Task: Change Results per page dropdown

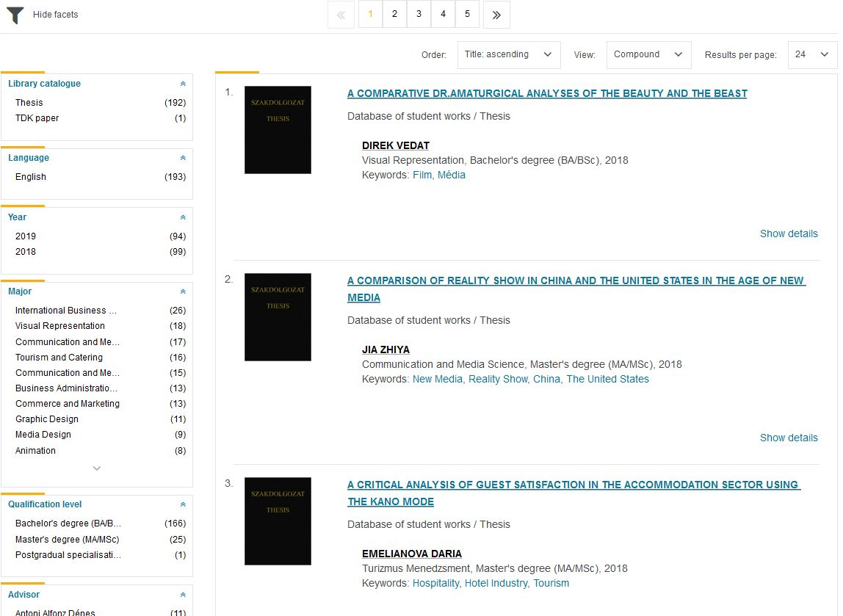Action: tap(812, 55)
